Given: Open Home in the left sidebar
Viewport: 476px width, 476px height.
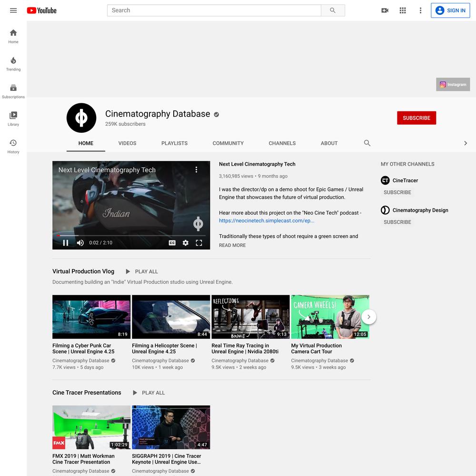Looking at the screenshot, I should coord(13,37).
